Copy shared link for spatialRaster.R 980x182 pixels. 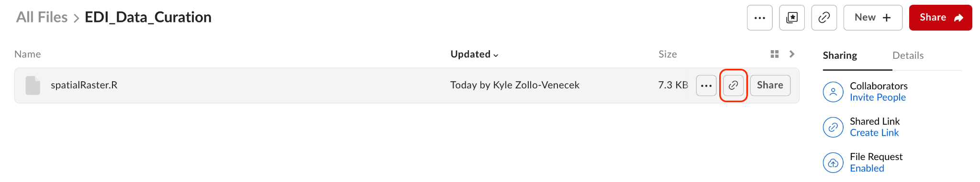point(733,86)
